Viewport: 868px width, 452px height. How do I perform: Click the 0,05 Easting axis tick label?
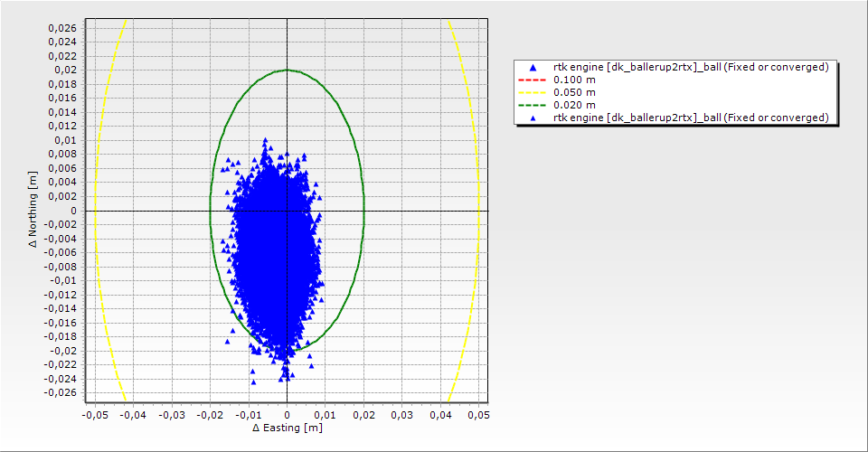click(479, 415)
